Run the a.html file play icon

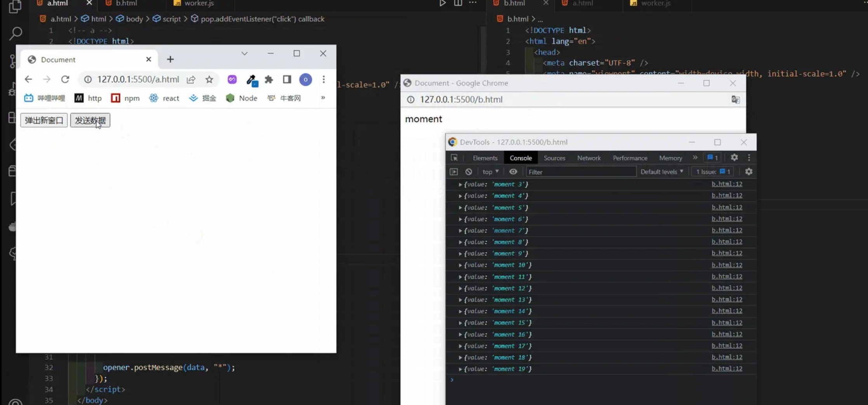tap(442, 3)
